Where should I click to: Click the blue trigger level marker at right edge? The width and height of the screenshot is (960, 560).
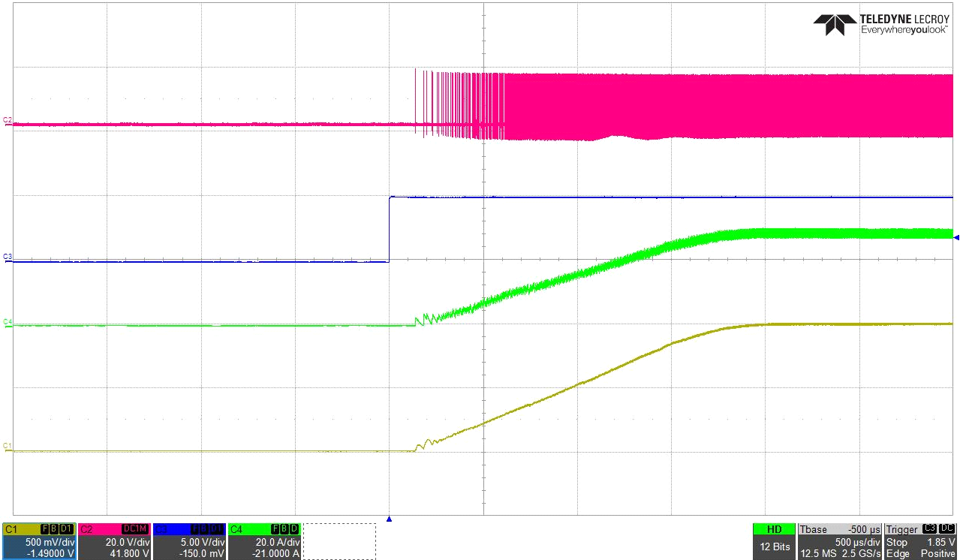955,238
